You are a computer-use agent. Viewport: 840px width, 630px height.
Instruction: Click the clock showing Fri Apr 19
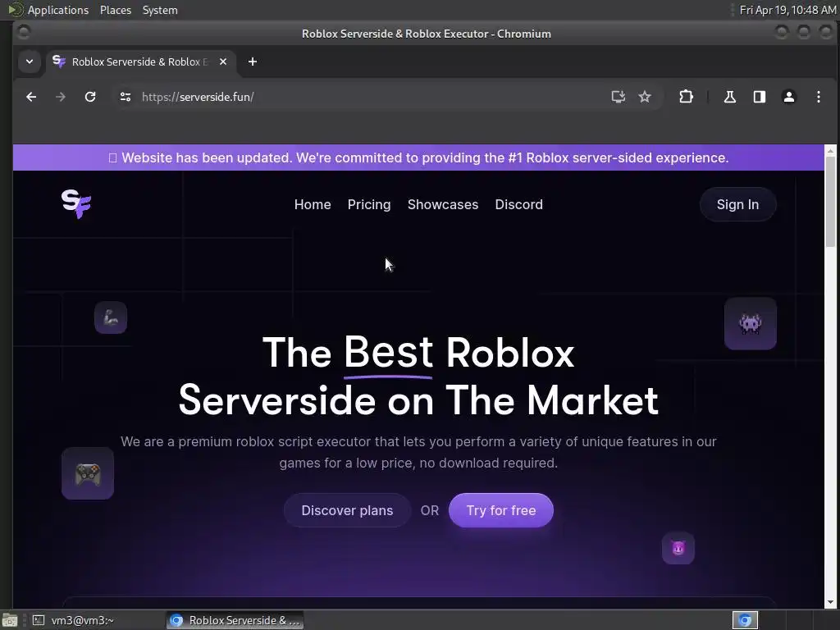(787, 10)
